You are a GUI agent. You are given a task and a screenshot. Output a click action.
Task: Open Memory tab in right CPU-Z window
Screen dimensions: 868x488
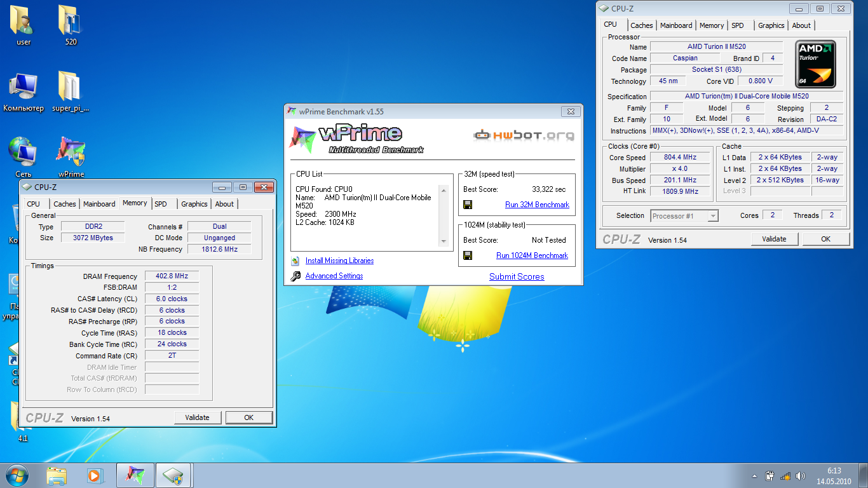(x=712, y=25)
